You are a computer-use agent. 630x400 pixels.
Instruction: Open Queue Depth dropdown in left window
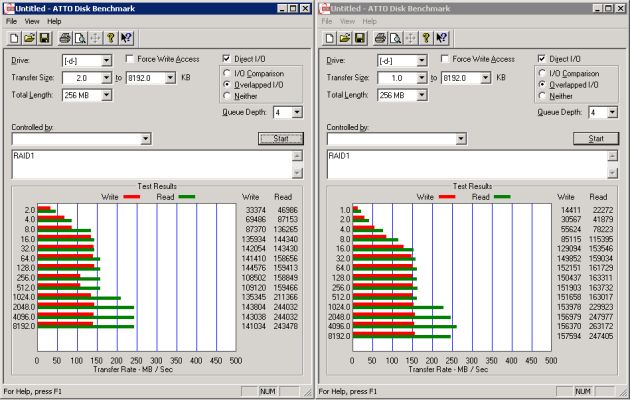click(x=297, y=112)
